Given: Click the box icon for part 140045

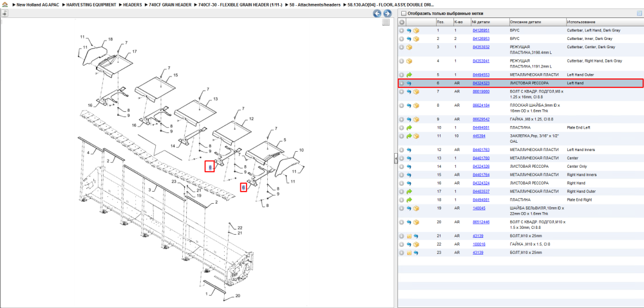Looking at the screenshot, I should tap(416, 208).
